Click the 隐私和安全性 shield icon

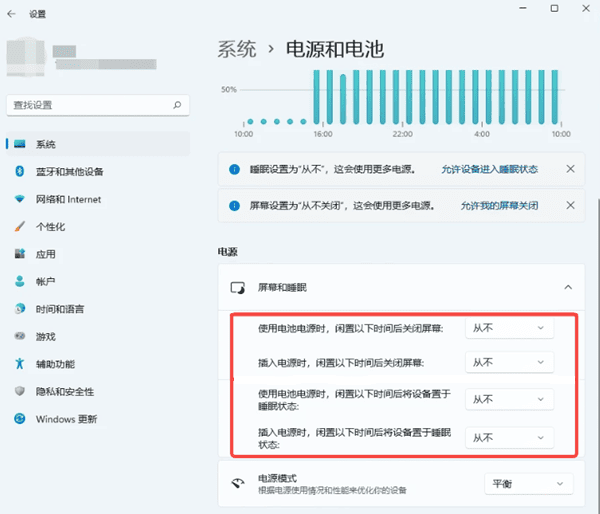pos(20,391)
